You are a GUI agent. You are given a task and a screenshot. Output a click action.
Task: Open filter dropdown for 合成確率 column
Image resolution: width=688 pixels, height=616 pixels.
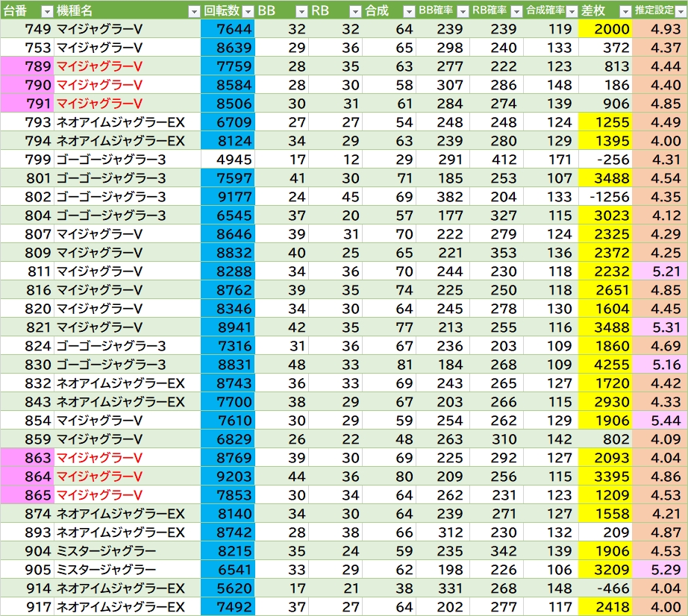[572, 12]
